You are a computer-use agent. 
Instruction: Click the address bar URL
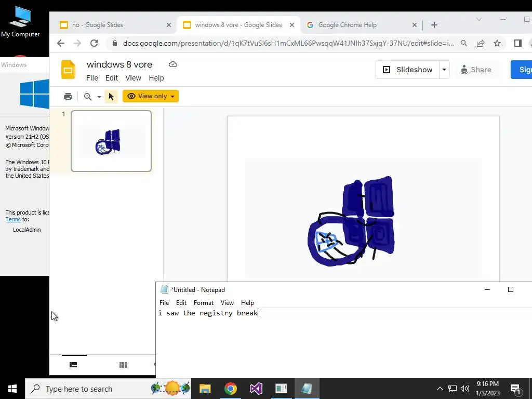click(288, 44)
